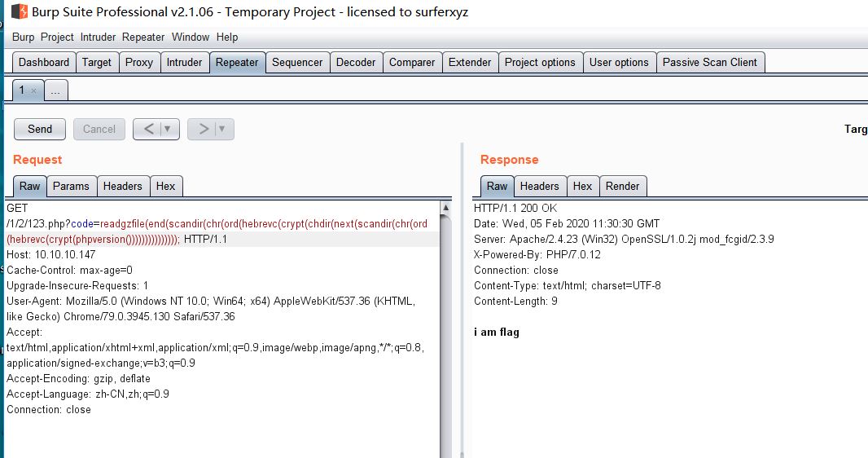Click the Accept-Encoding: gzip, deflate line
Screen dimensions: 868x458
pos(79,379)
